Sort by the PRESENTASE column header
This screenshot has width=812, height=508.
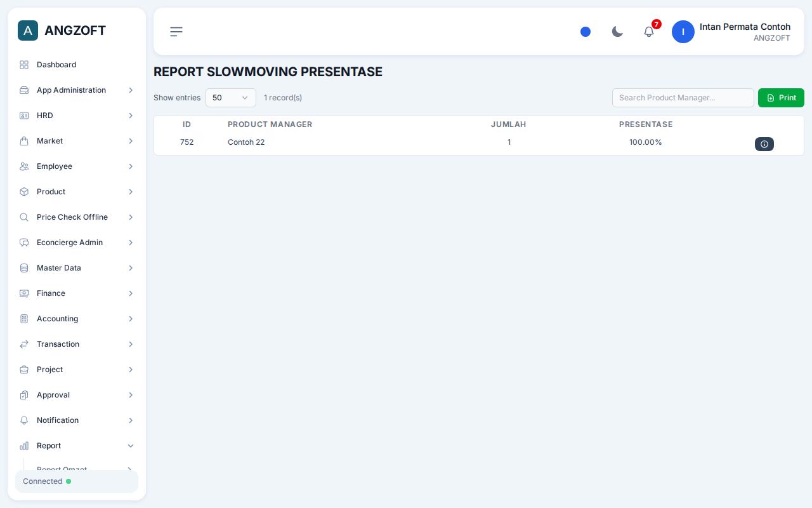click(646, 124)
